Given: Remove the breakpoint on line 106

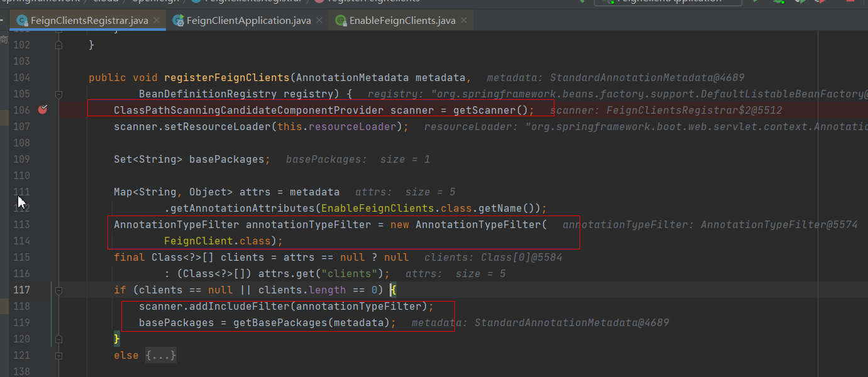Looking at the screenshot, I should coord(42,110).
